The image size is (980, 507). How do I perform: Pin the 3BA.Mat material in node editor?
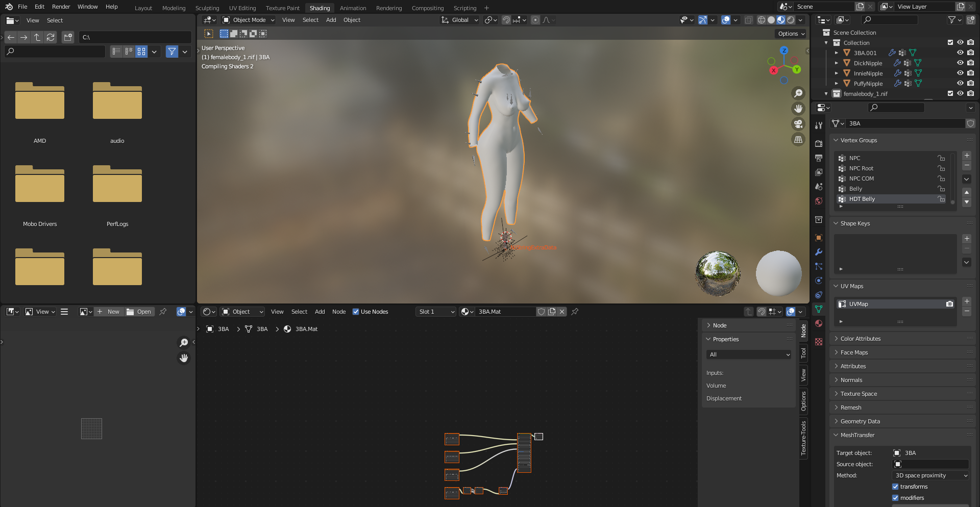575,312
